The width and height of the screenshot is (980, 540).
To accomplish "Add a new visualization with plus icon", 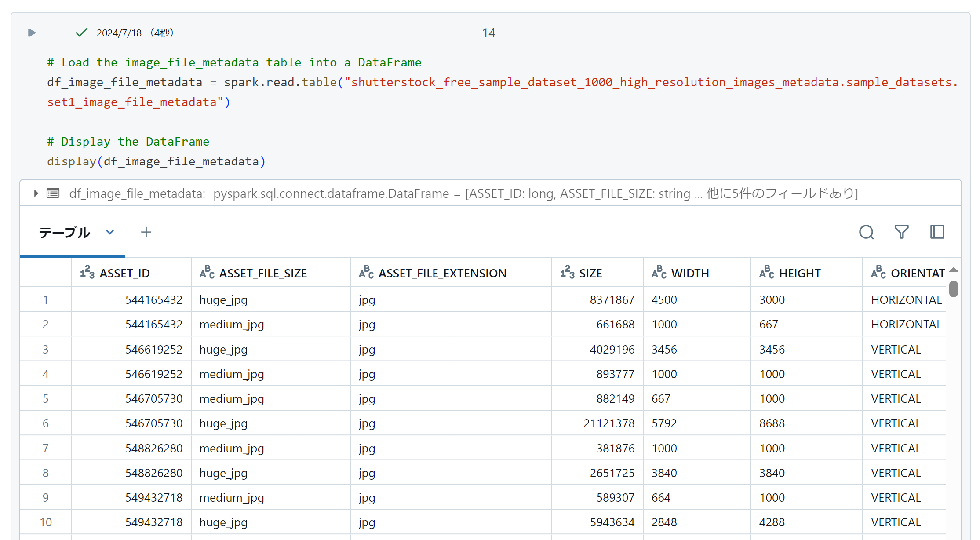I will click(146, 232).
